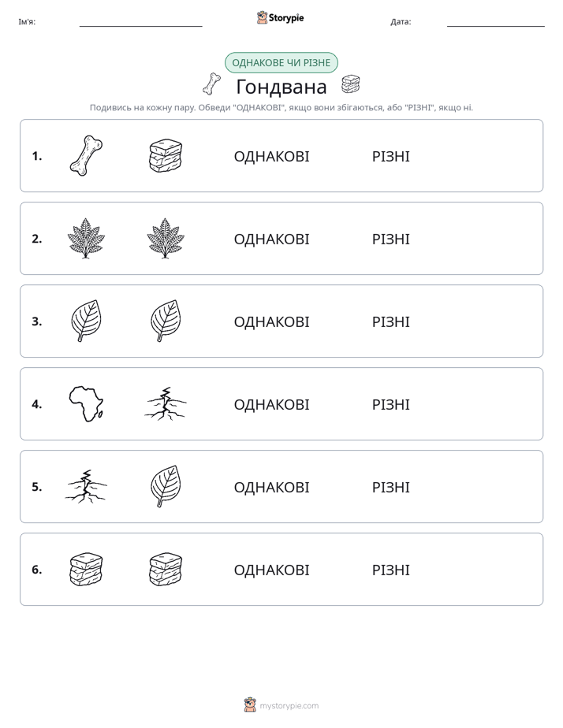
Task: Mark ОДНАКОВІ in row 3
Action: (x=271, y=321)
